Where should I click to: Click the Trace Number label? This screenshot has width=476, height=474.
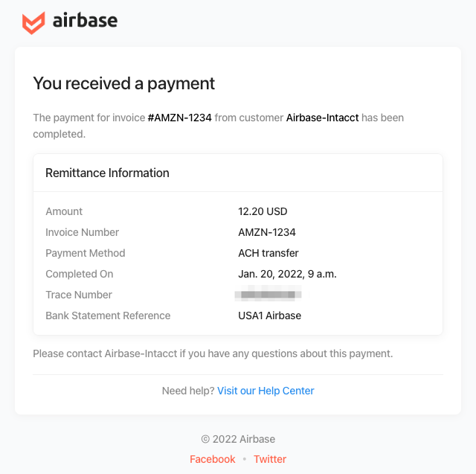(x=79, y=295)
